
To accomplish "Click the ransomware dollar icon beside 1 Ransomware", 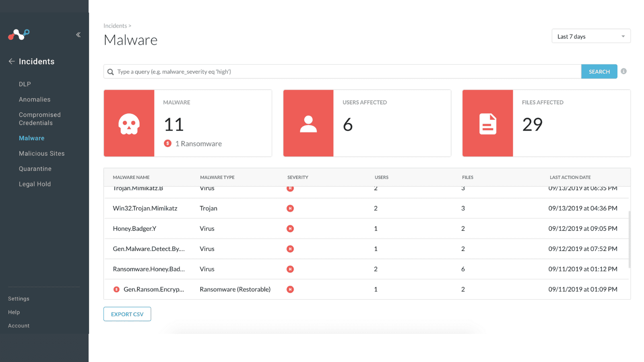I will tap(168, 143).
